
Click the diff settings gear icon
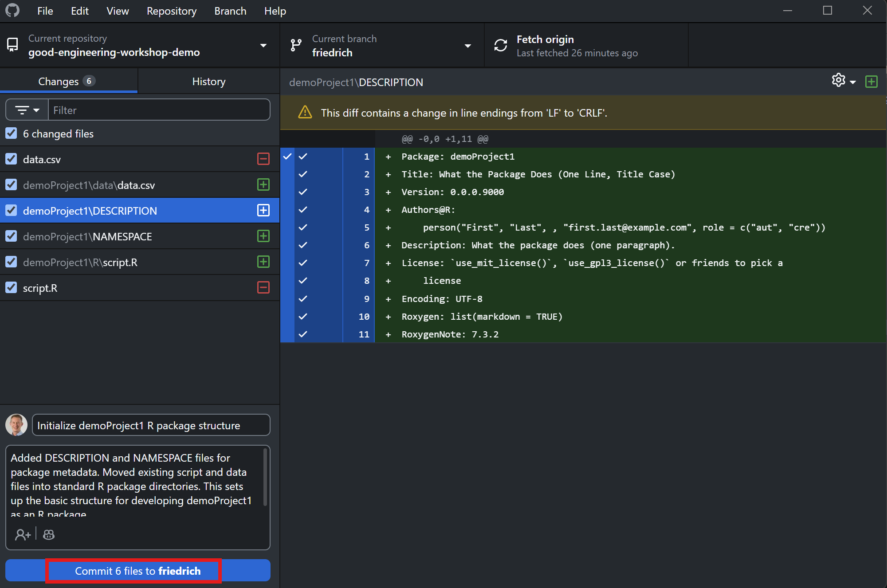(x=838, y=80)
